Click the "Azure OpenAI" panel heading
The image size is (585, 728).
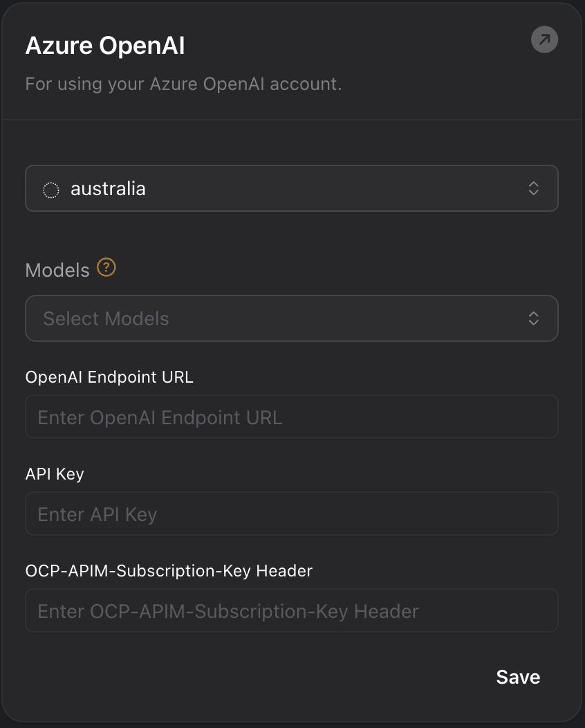(105, 46)
